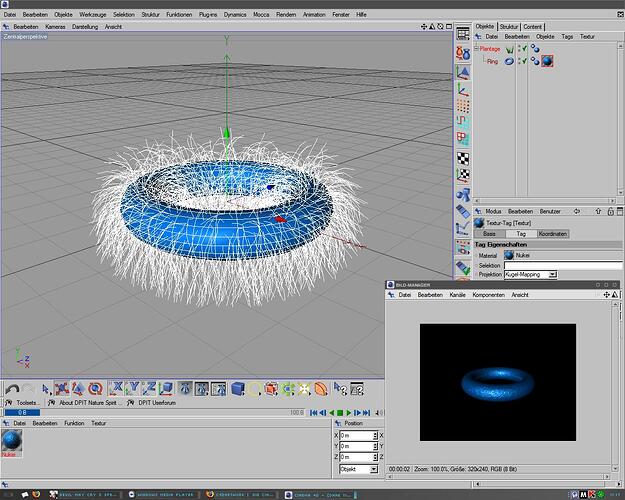This screenshot has width=625, height=500.
Task: Render to Bild-Manager icon
Action: coord(202,389)
